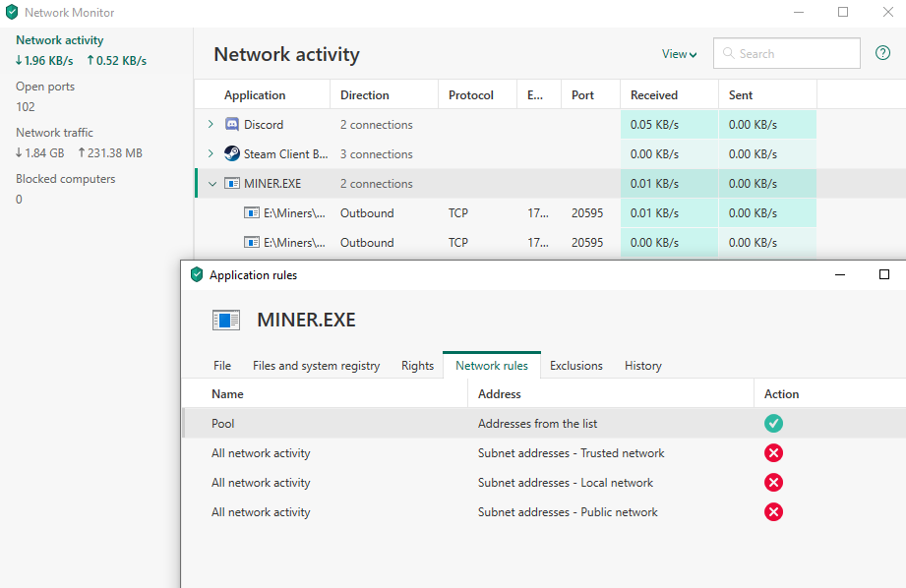Click the Steam Client application icon
The image size is (906, 588).
tap(232, 154)
